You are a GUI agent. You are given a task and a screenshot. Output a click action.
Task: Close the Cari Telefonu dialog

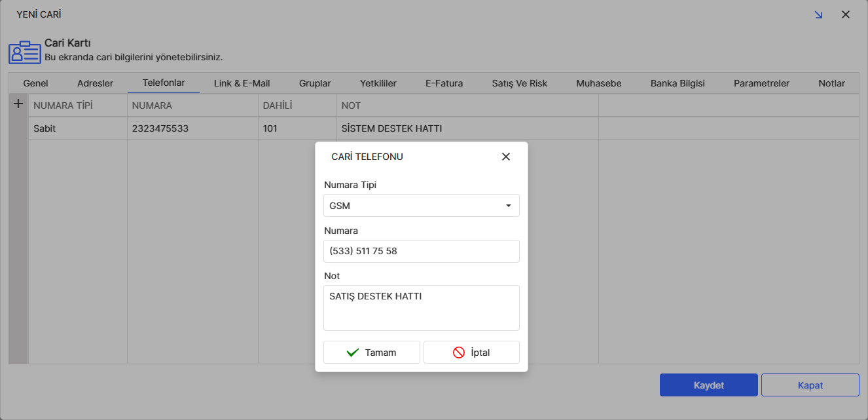pyautogui.click(x=505, y=157)
